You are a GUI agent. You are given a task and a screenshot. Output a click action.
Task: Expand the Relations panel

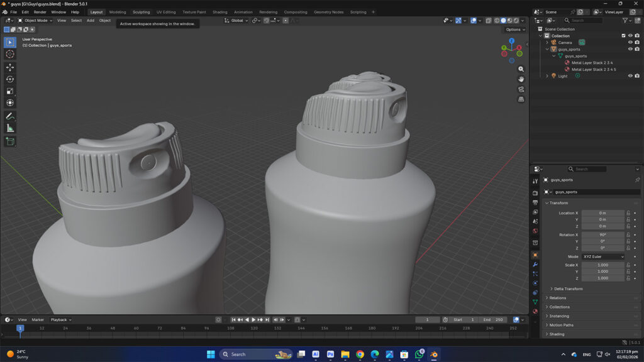557,298
